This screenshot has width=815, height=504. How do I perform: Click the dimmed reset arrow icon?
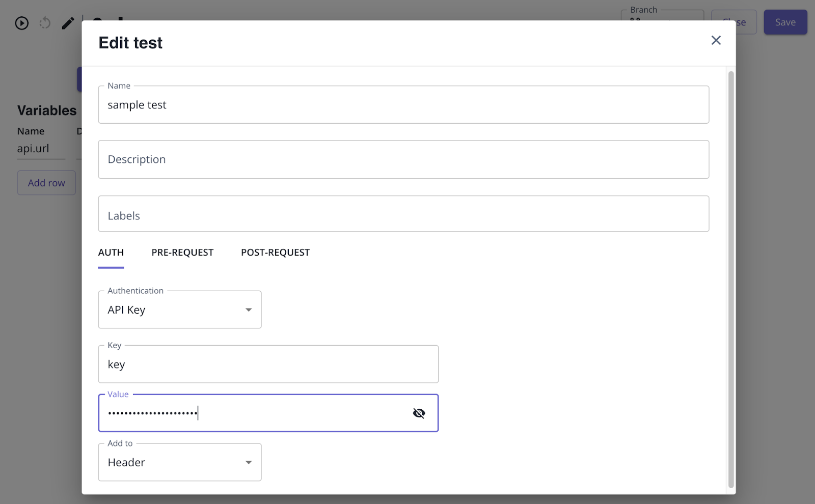click(x=45, y=23)
